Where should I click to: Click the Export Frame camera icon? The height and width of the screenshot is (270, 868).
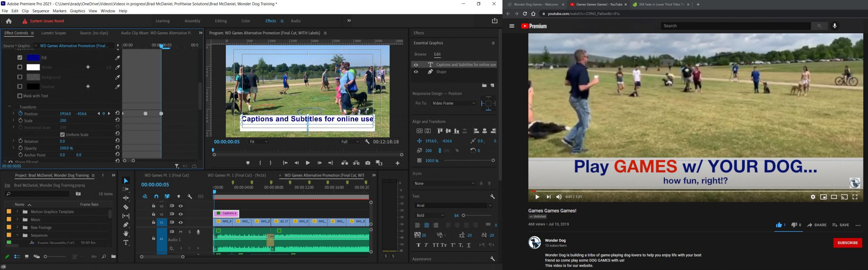tap(368, 163)
